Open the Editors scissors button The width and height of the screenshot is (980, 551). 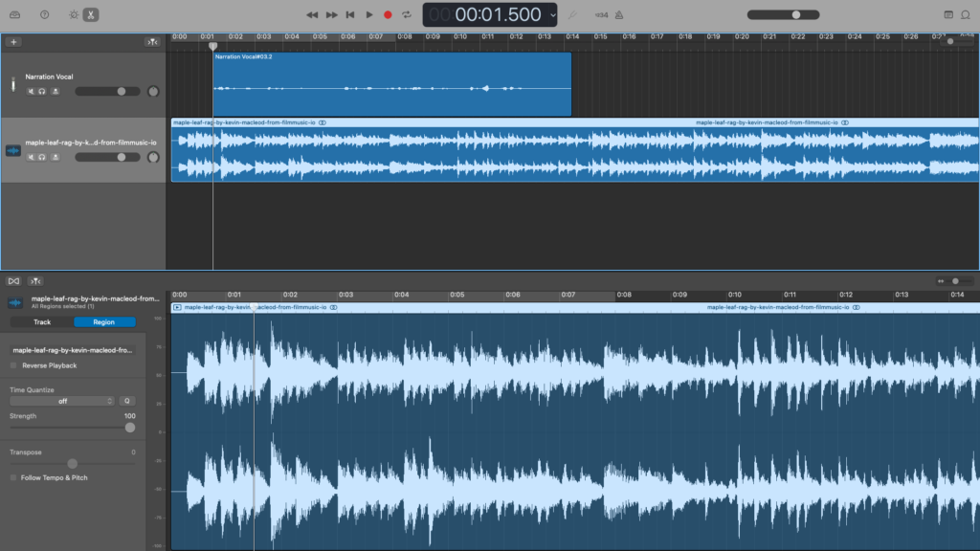[x=90, y=14]
